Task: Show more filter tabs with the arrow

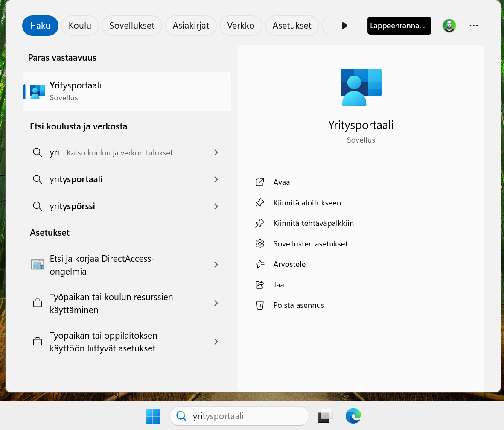Action: tap(344, 26)
